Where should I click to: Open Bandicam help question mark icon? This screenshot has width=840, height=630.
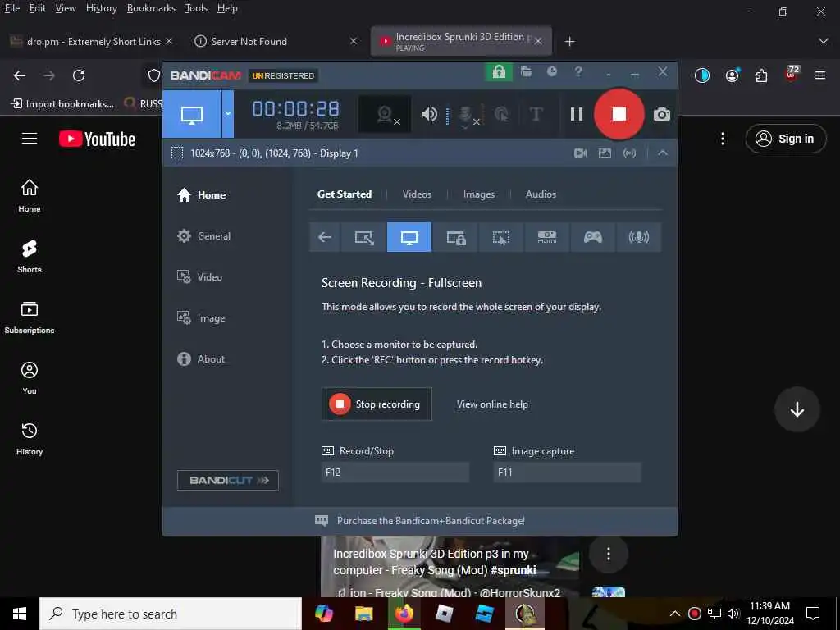coord(578,72)
